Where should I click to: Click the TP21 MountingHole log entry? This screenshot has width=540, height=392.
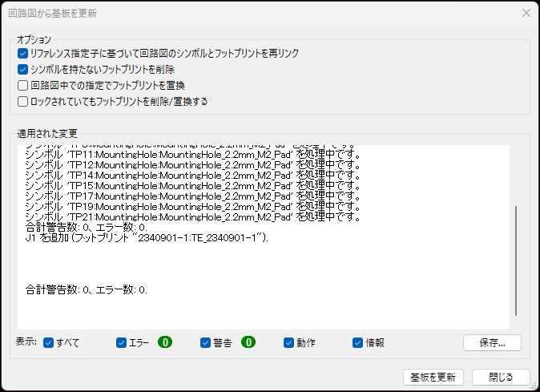tap(192, 216)
